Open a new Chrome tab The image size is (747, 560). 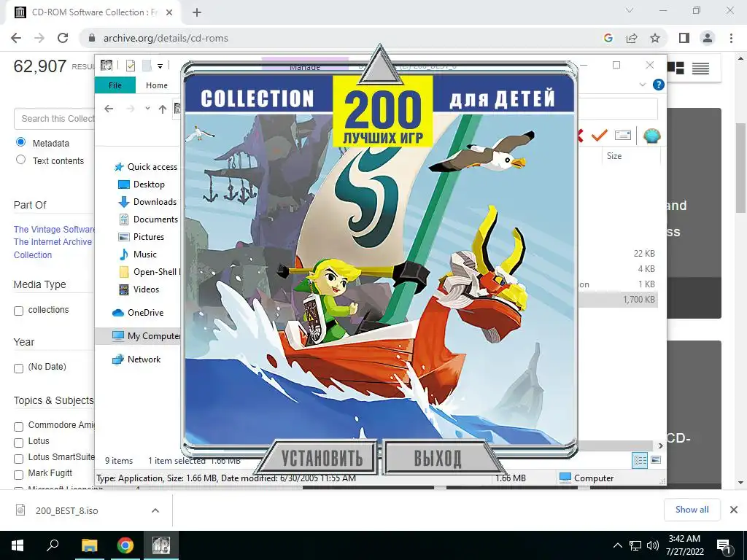coord(197,12)
